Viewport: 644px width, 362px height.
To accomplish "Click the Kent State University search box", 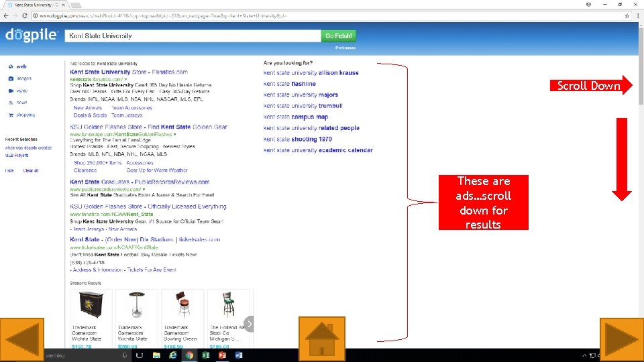I will (193, 36).
